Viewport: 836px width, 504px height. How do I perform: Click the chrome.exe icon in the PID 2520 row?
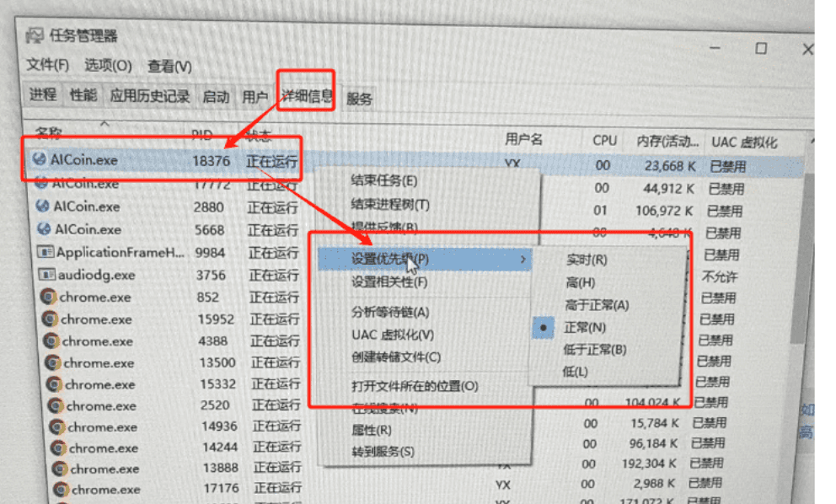tap(56, 406)
